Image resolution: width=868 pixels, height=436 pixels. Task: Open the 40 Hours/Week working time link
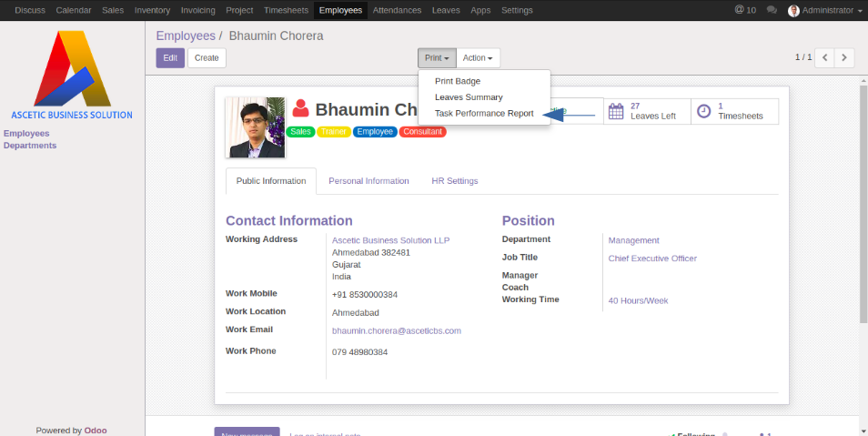(x=639, y=300)
